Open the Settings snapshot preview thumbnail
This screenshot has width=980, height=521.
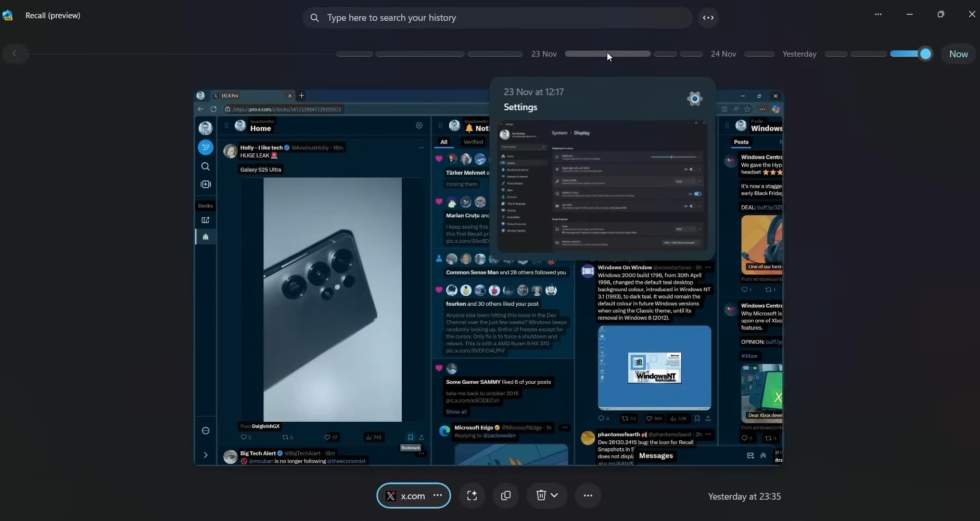pyautogui.click(x=602, y=186)
